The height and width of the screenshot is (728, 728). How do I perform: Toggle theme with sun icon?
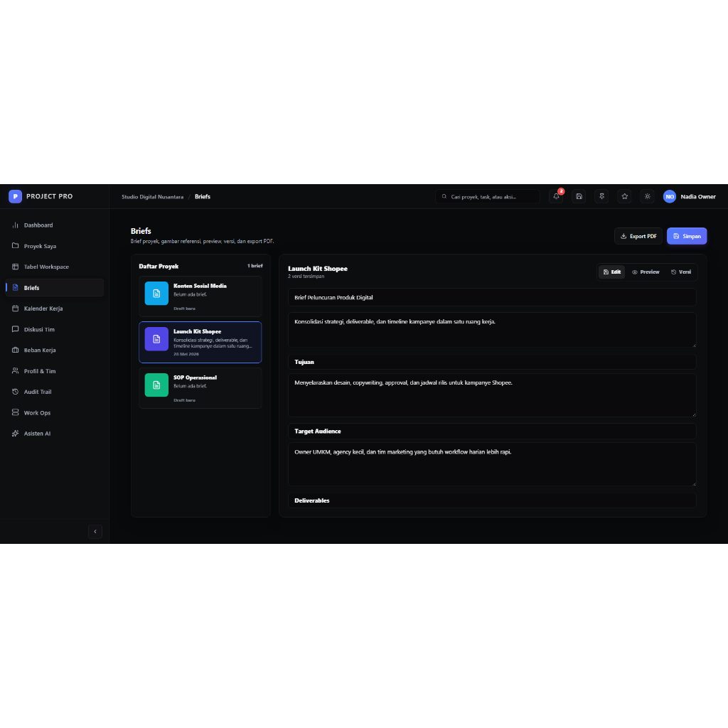(x=648, y=197)
